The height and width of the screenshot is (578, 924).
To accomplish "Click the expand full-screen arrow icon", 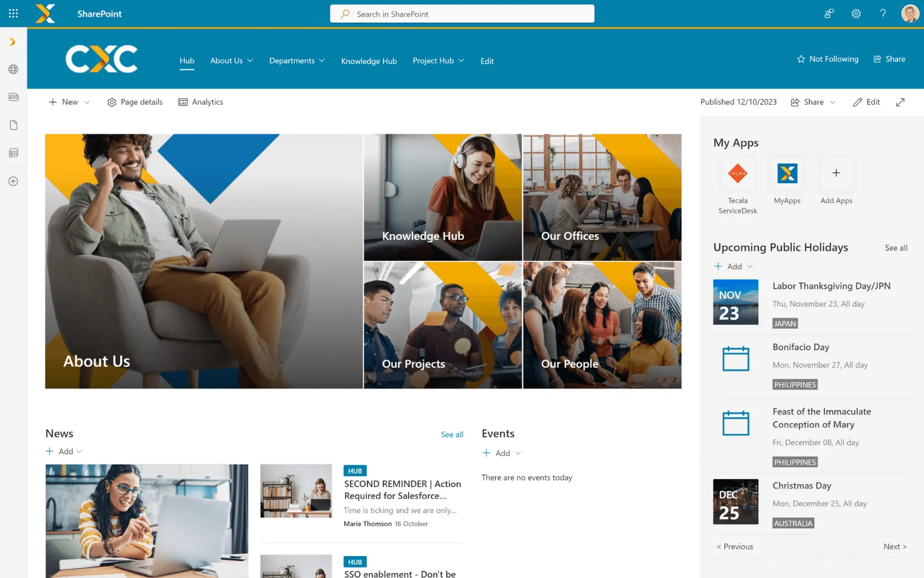I will coord(900,102).
